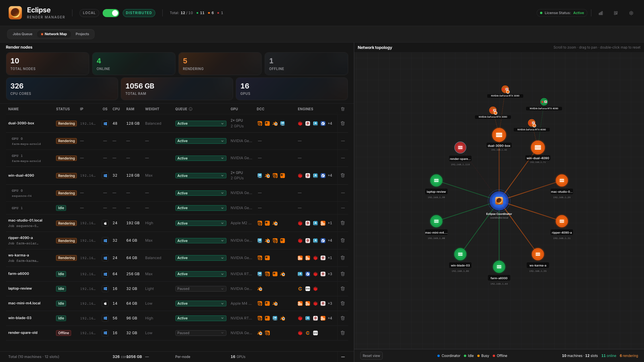Open queue dropdown for dual-3090-box
The image size is (644, 362).
pyautogui.click(x=201, y=123)
